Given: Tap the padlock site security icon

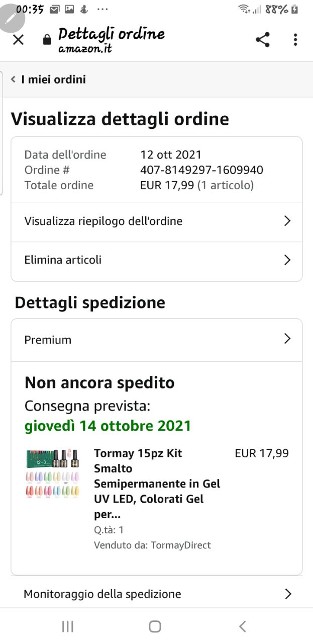Looking at the screenshot, I should [47, 40].
